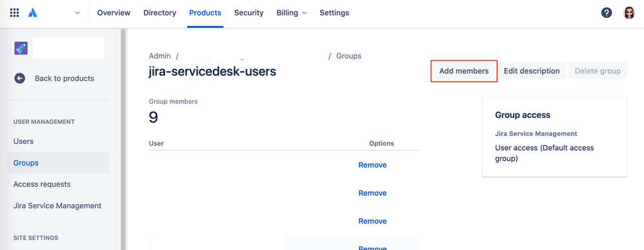The image size is (644, 250).
Task: Click the USER MANAGEMENT section label
Action: pyautogui.click(x=44, y=122)
